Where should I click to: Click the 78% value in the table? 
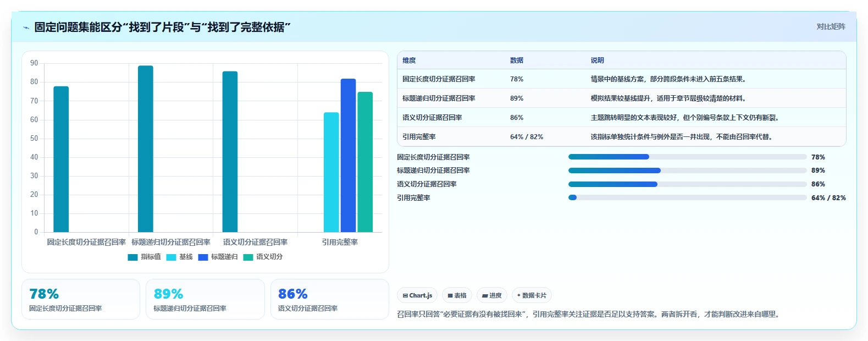coord(517,79)
